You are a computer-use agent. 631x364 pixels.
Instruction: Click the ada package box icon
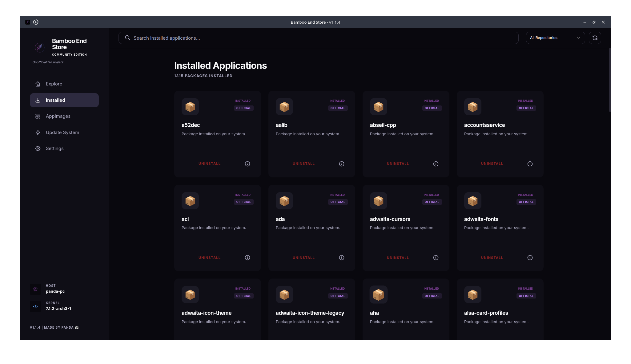284,201
